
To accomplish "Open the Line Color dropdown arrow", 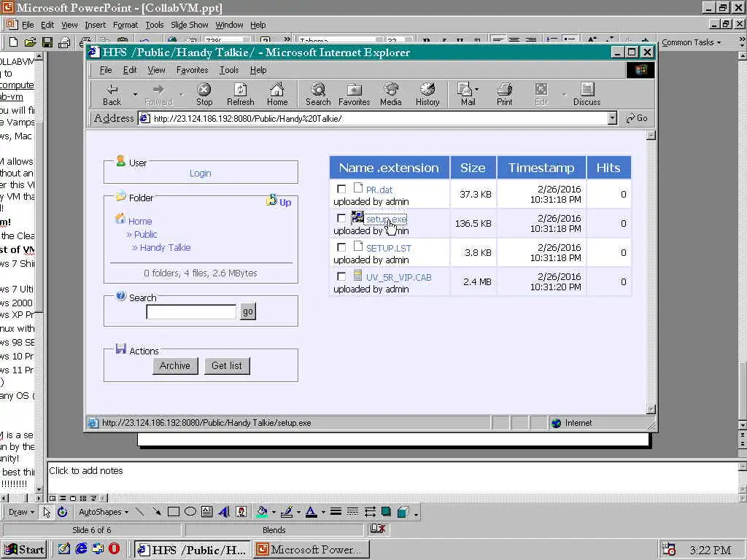I will click(298, 513).
